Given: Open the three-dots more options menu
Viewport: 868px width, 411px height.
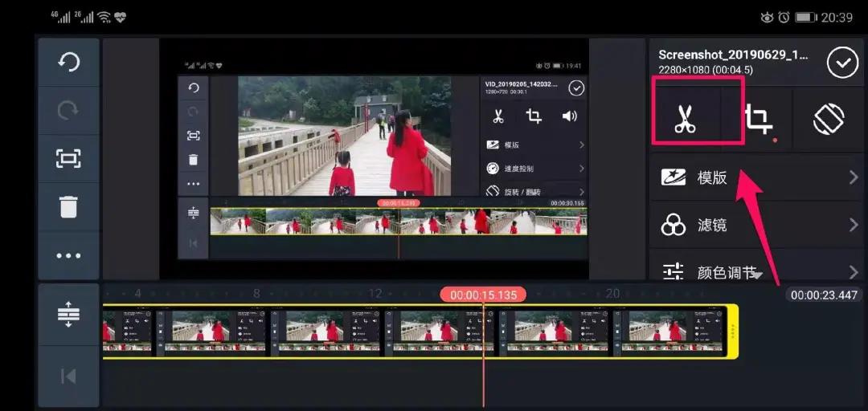Looking at the screenshot, I should (68, 255).
